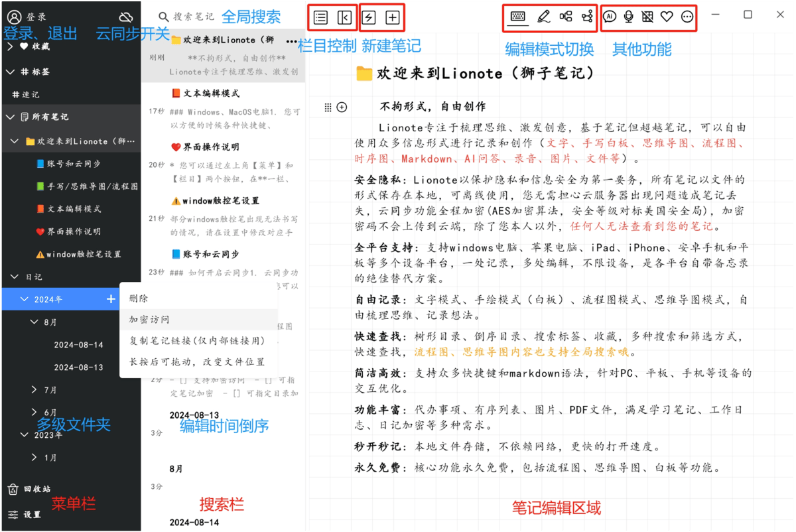The width and height of the screenshot is (796, 532).
Task: Open the AI chat assistant icon
Action: pos(610,17)
